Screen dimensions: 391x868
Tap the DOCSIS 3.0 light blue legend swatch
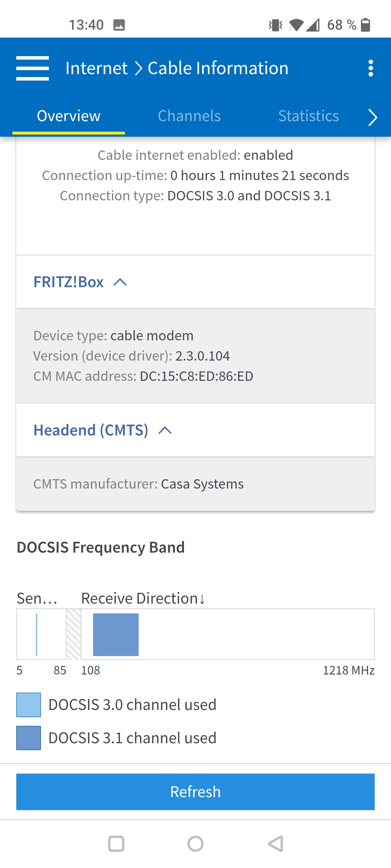coord(29,705)
